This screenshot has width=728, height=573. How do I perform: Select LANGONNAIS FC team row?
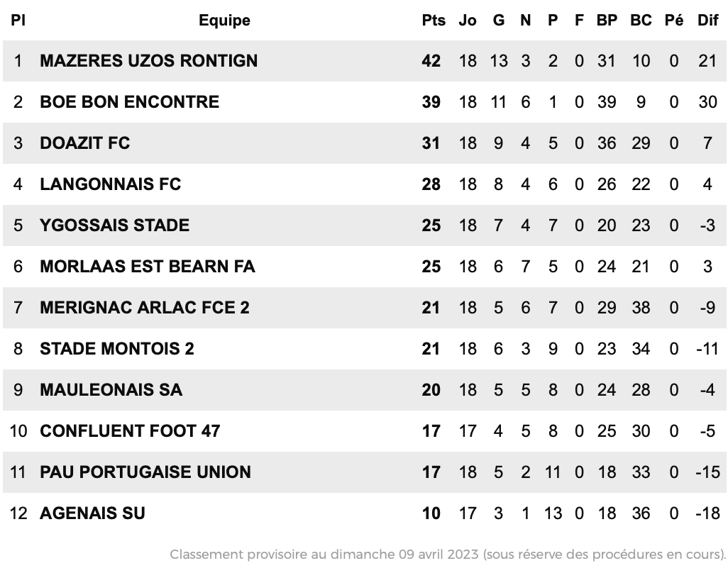coord(365,184)
